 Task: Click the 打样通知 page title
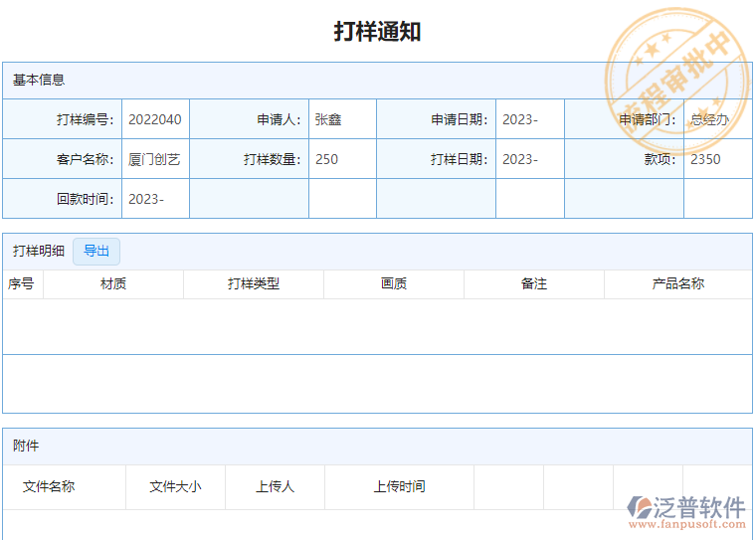[378, 32]
